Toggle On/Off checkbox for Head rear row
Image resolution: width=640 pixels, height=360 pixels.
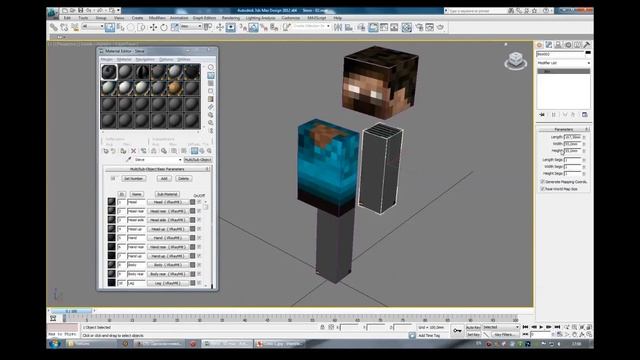coord(199,211)
